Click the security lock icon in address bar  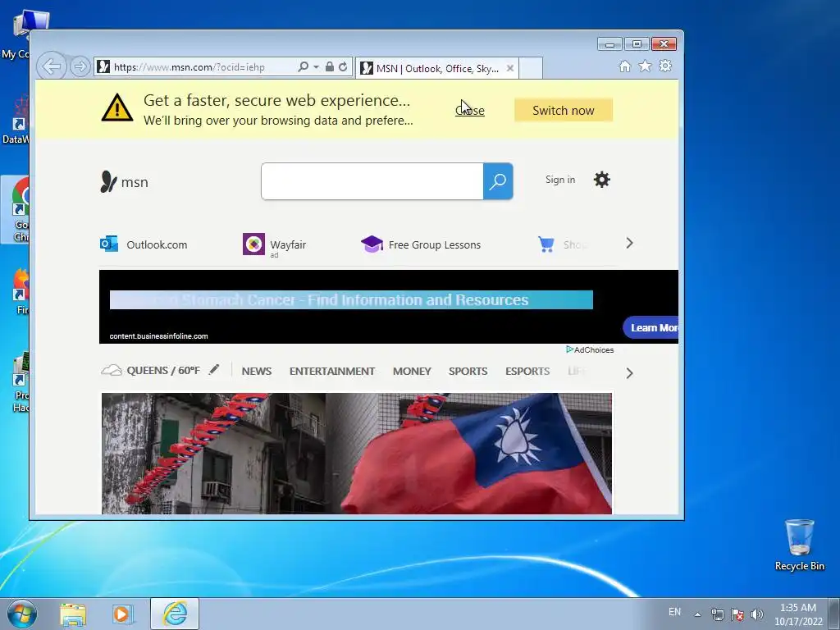(x=330, y=66)
